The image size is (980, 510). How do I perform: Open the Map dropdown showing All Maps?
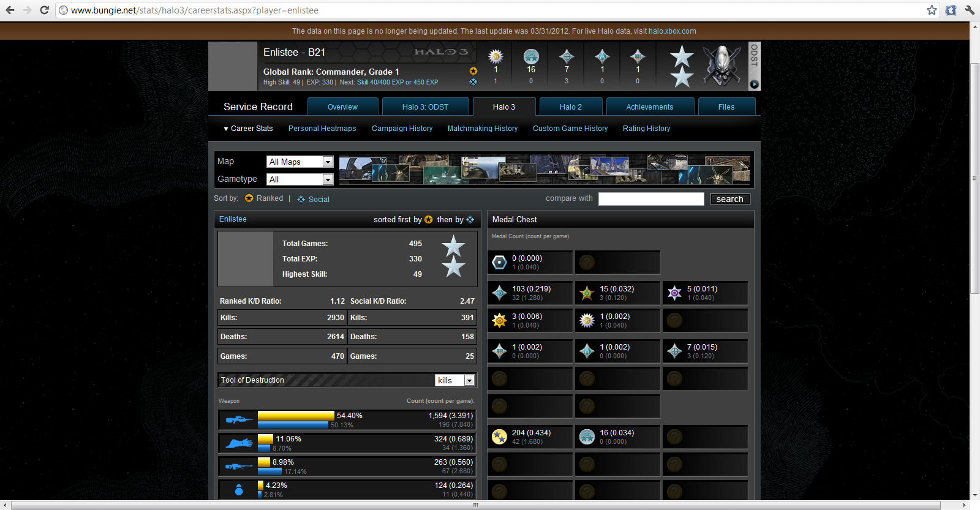click(x=300, y=162)
